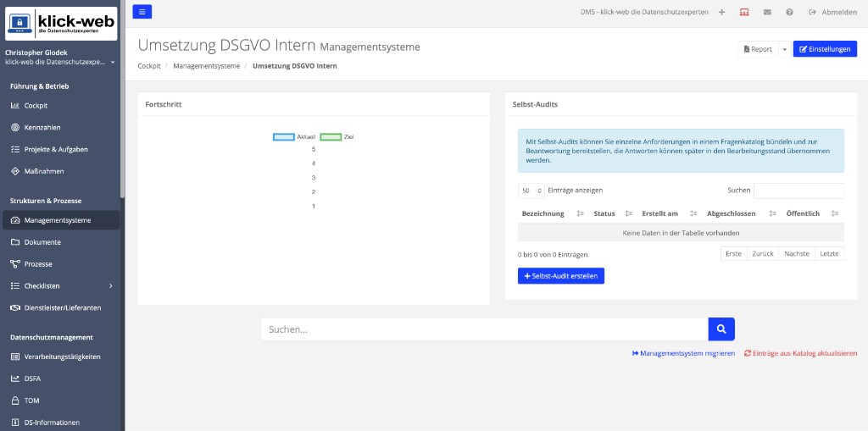Click the Prozesse flow icon

point(15,264)
